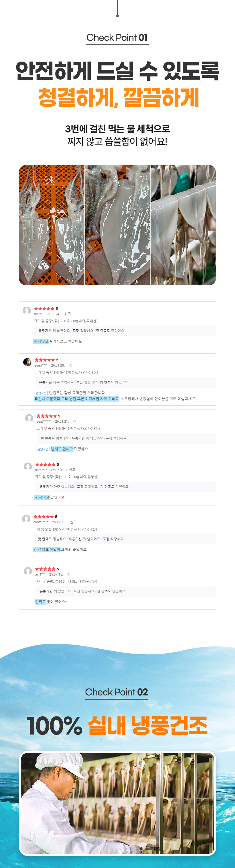Open the left squid photo on orange crate

52,225
